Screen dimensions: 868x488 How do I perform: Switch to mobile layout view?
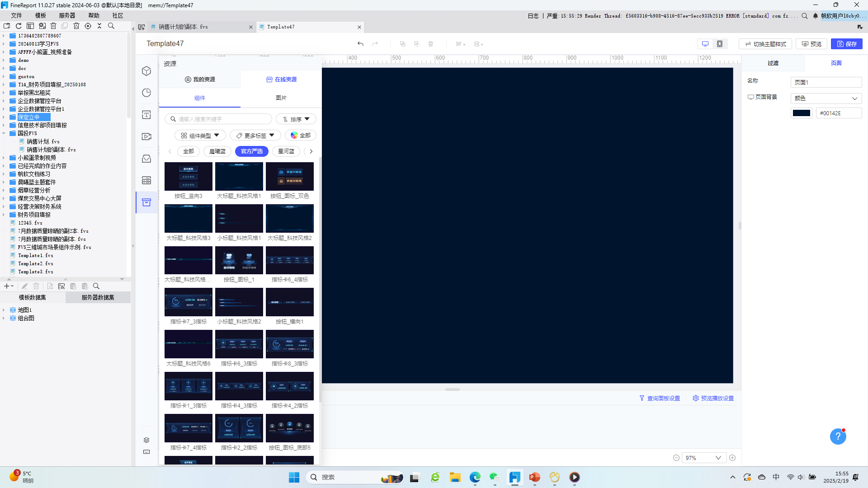[x=720, y=44]
